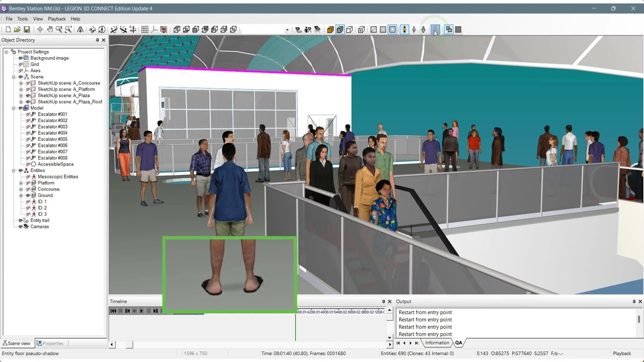Toggle visibility of Background image
Viewport: 644px width, 362px height.
pyautogui.click(x=21, y=58)
